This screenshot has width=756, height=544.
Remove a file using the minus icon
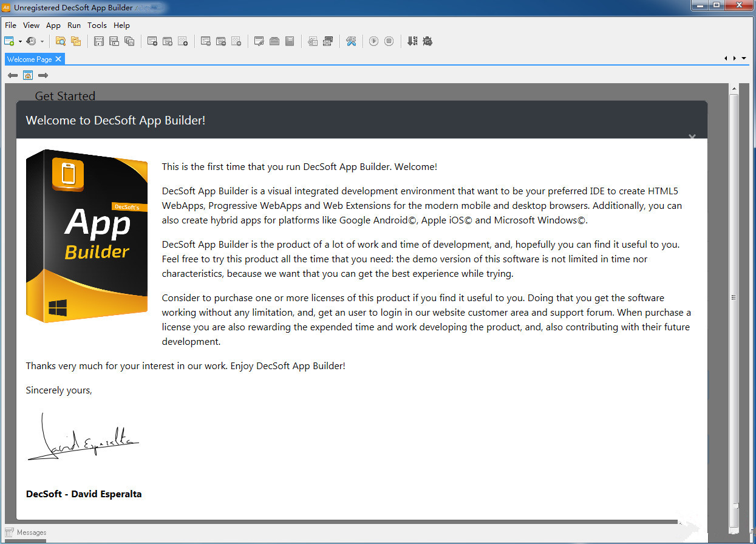[x=206, y=41]
